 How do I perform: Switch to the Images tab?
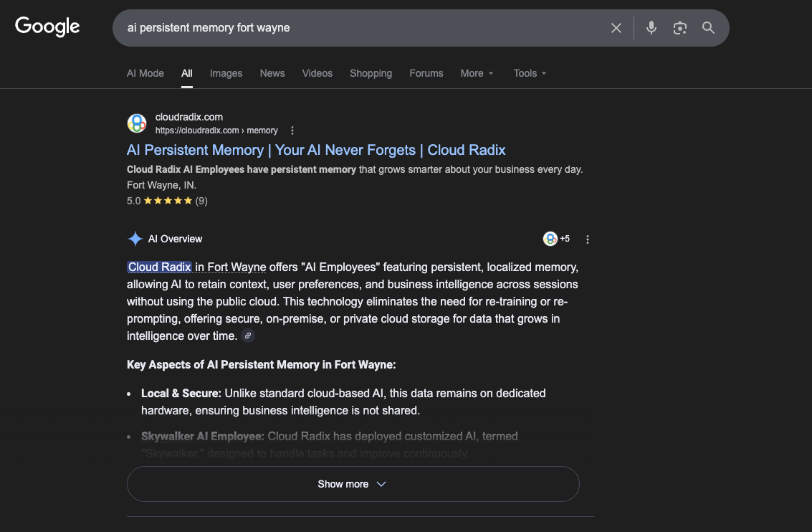point(226,73)
